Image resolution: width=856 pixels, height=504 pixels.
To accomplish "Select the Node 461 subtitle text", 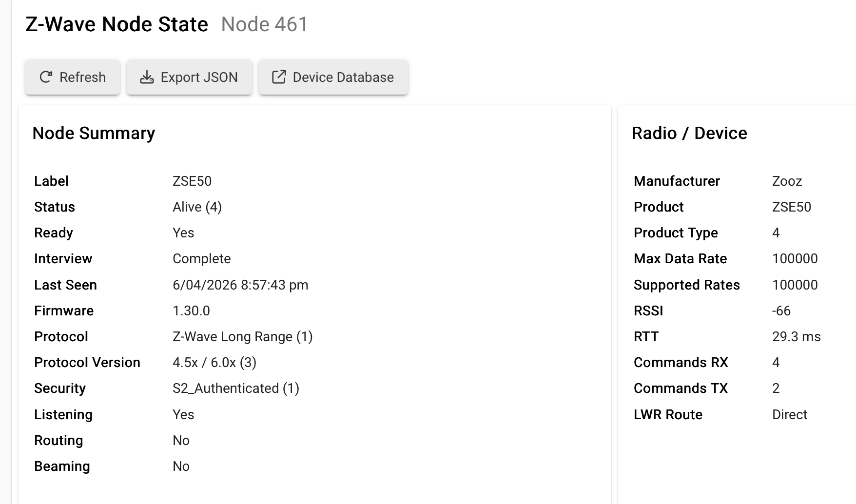I will [265, 24].
